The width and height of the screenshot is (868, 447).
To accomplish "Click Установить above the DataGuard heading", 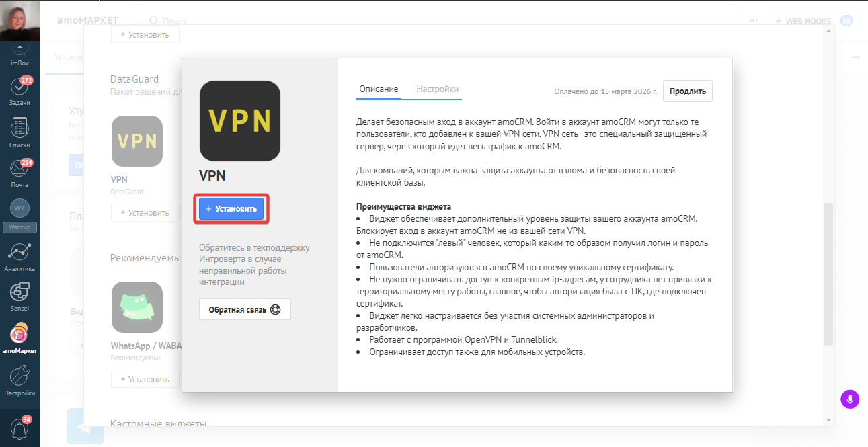I will [x=145, y=34].
